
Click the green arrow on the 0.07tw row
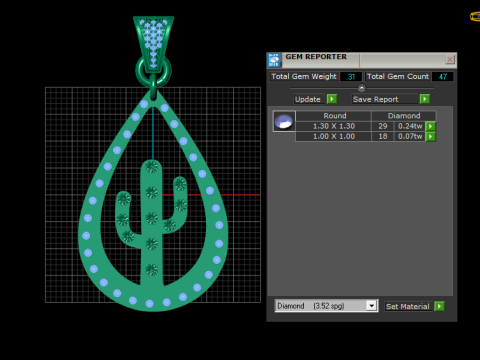(x=430, y=136)
